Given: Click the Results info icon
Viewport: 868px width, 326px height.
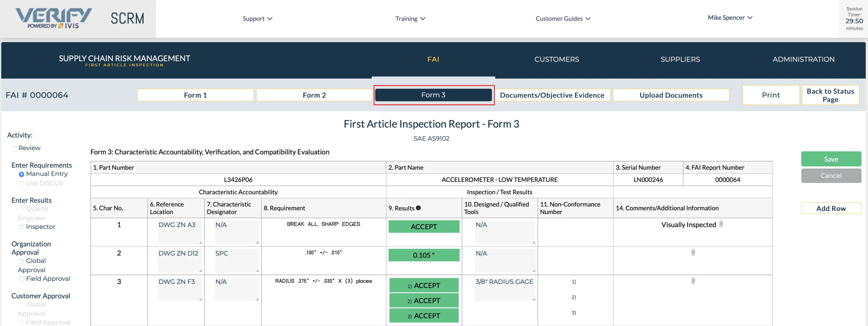Looking at the screenshot, I should (418, 208).
